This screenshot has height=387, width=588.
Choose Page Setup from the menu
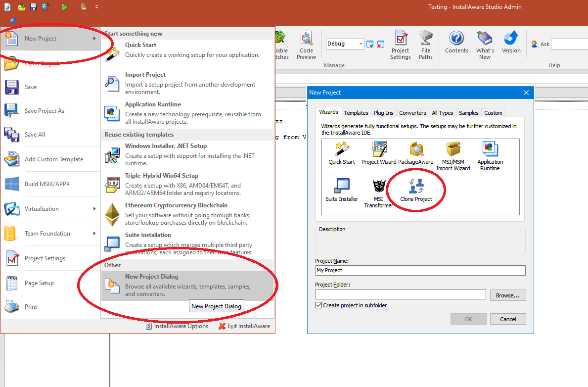pyautogui.click(x=50, y=283)
